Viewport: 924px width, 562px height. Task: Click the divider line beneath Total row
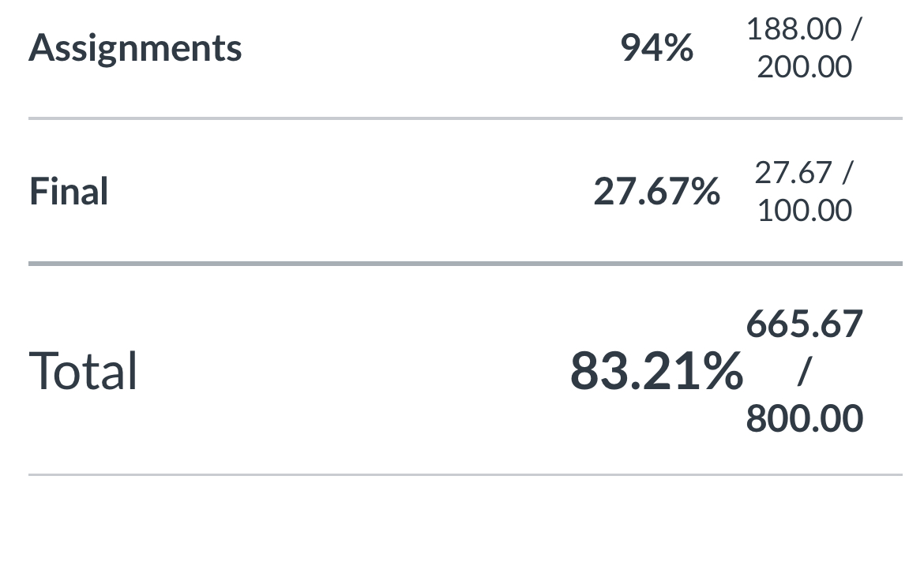coord(465,474)
